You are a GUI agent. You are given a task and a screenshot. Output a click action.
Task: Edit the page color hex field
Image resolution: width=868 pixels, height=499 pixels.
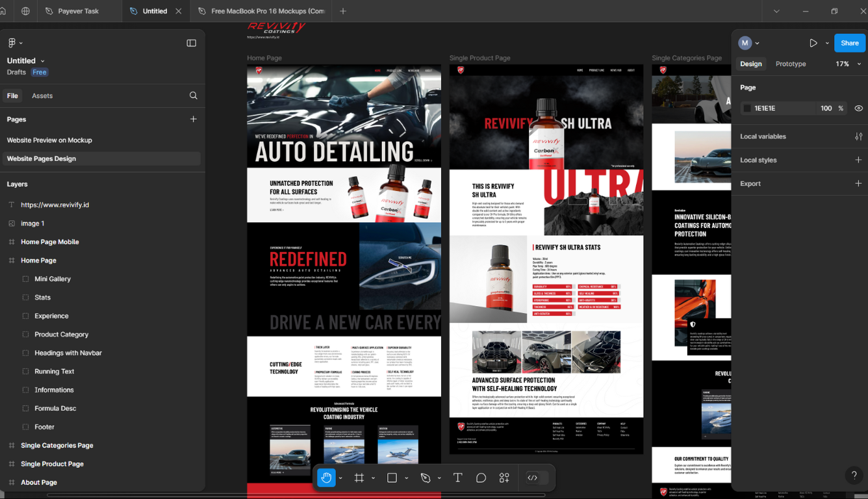coord(780,109)
